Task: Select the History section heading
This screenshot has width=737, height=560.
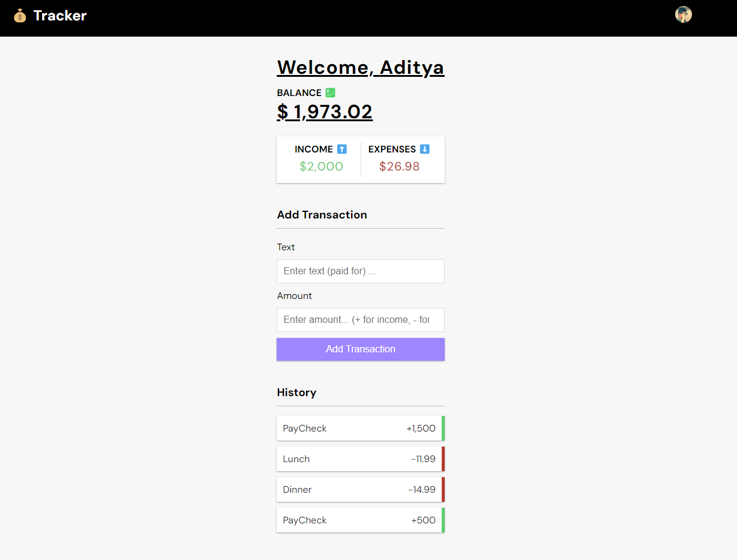Action: pos(296,392)
